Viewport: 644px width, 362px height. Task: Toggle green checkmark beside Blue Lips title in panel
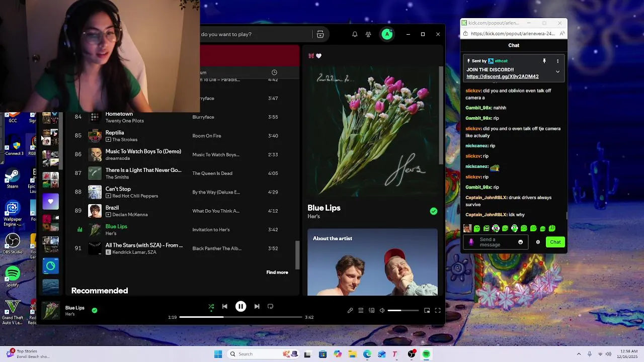pos(434,211)
